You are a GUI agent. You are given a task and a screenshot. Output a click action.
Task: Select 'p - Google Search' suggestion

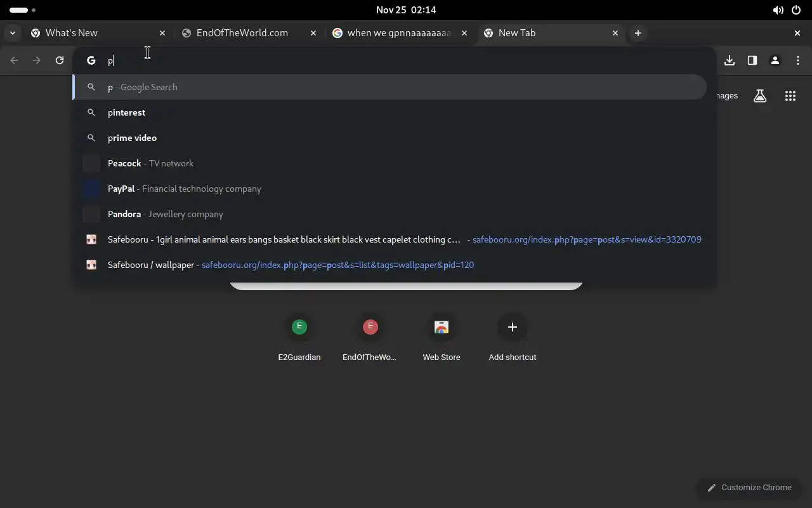tap(390, 87)
